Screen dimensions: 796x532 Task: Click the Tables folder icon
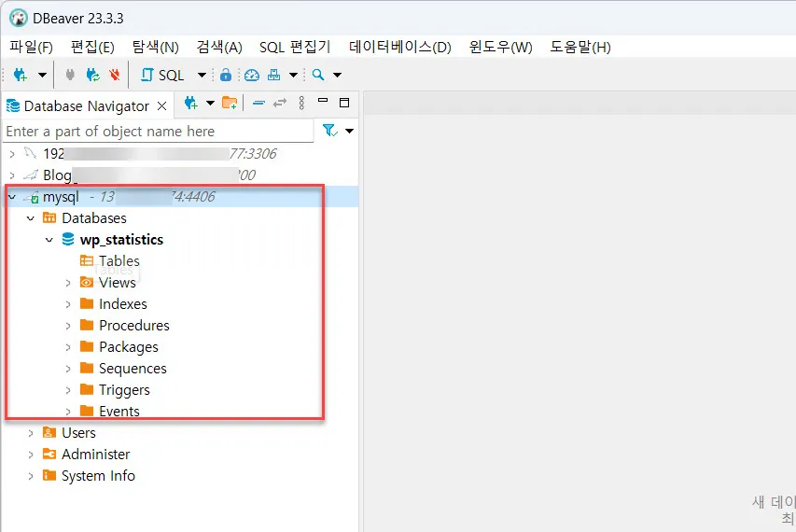pos(87,261)
